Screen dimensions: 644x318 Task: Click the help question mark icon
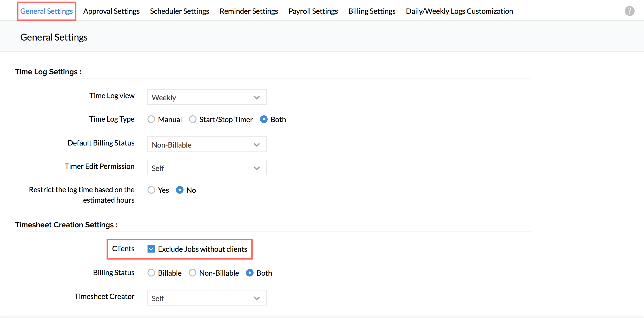tap(629, 11)
